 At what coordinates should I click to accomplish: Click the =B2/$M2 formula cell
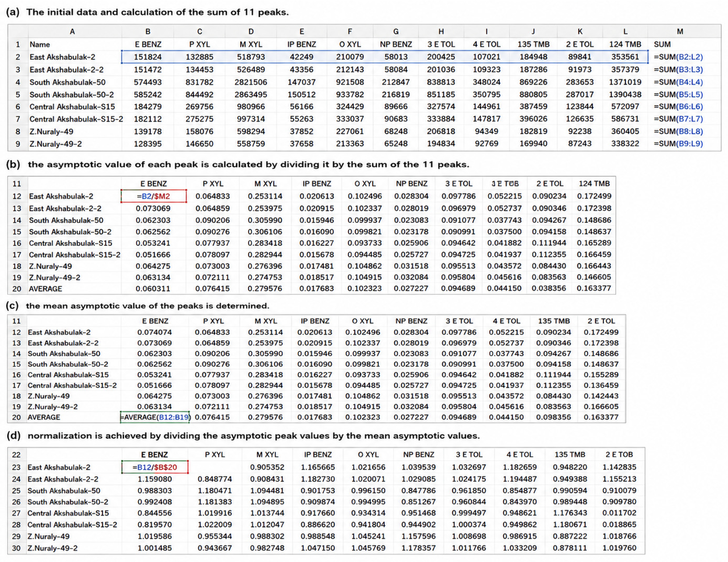tap(153, 196)
